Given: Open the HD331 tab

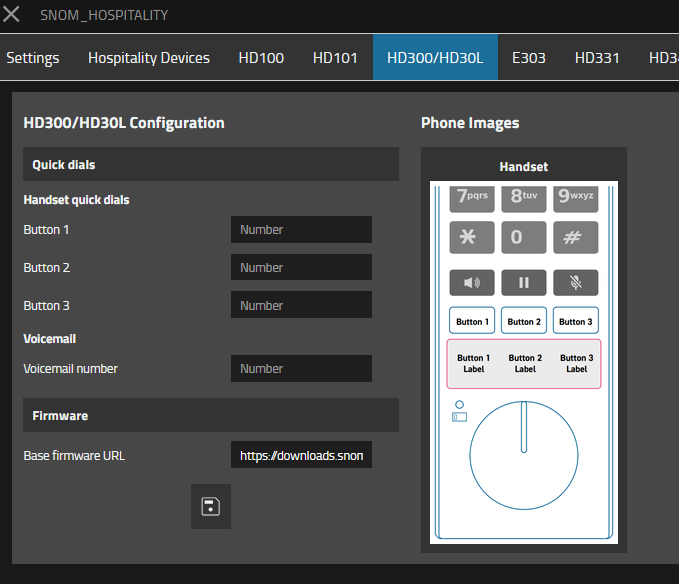Looking at the screenshot, I should [x=597, y=58].
